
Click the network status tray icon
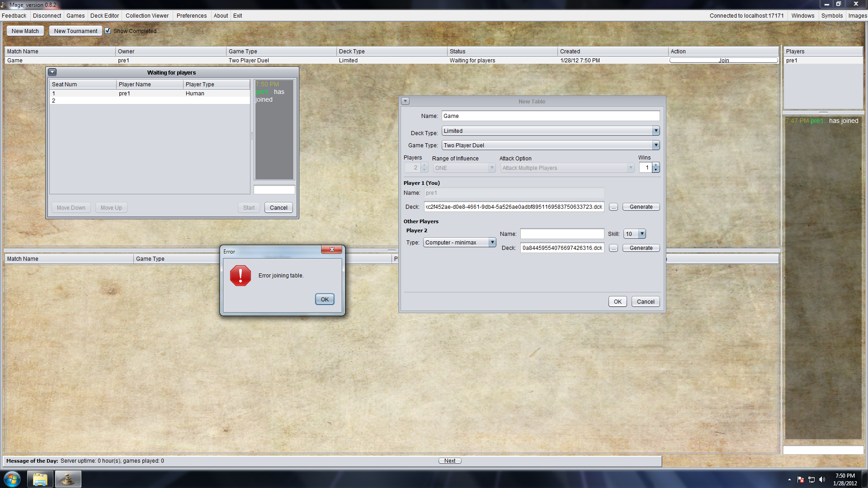tap(811, 479)
